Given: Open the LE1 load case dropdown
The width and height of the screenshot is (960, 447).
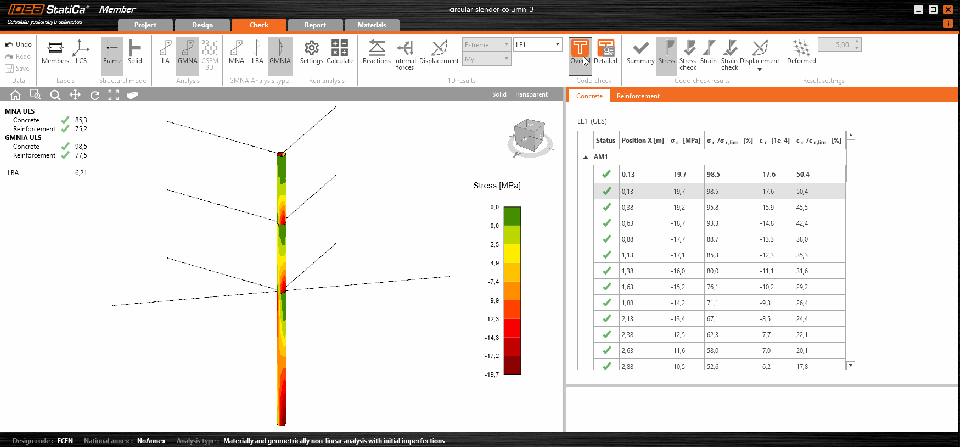Looking at the screenshot, I should coord(538,45).
